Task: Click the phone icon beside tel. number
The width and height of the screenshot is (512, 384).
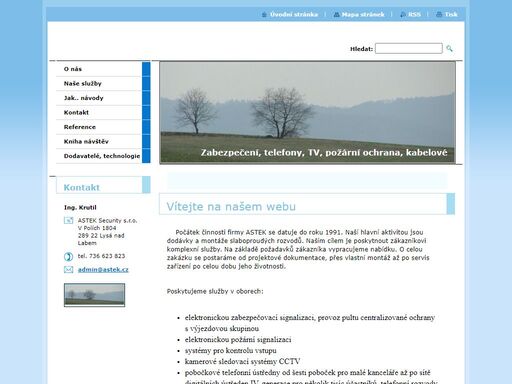Action: point(68,256)
